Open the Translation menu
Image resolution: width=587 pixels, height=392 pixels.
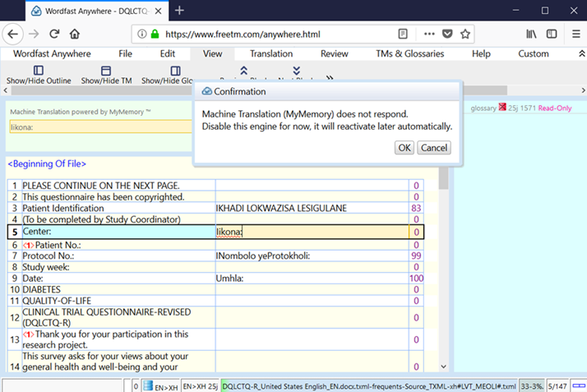click(270, 53)
